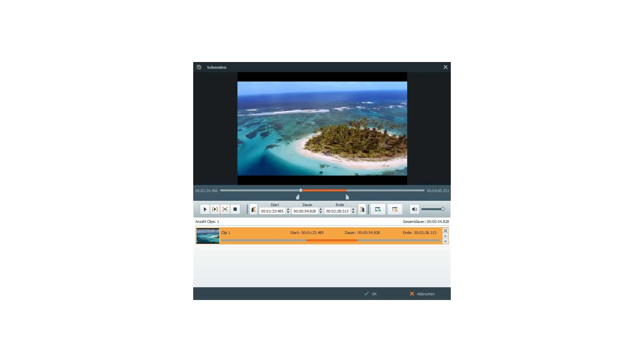Remove Clip 1 with its X icon
This screenshot has width=644, height=362.
[x=445, y=231]
